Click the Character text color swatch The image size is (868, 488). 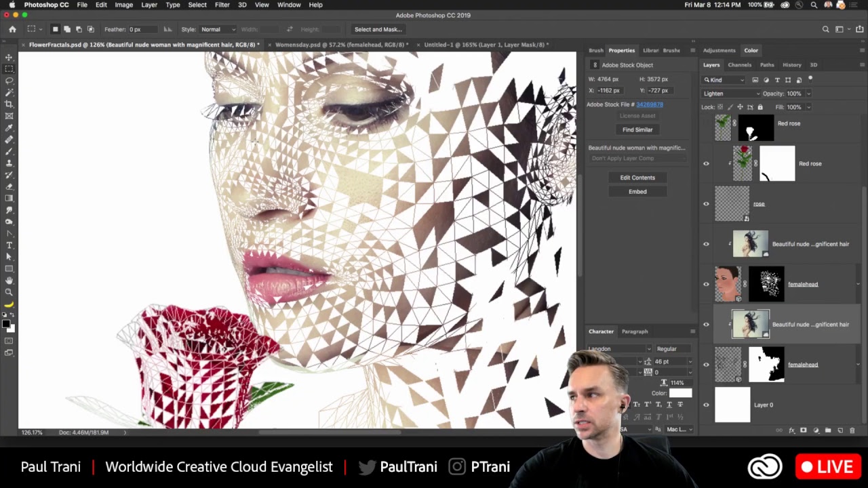[680, 393]
